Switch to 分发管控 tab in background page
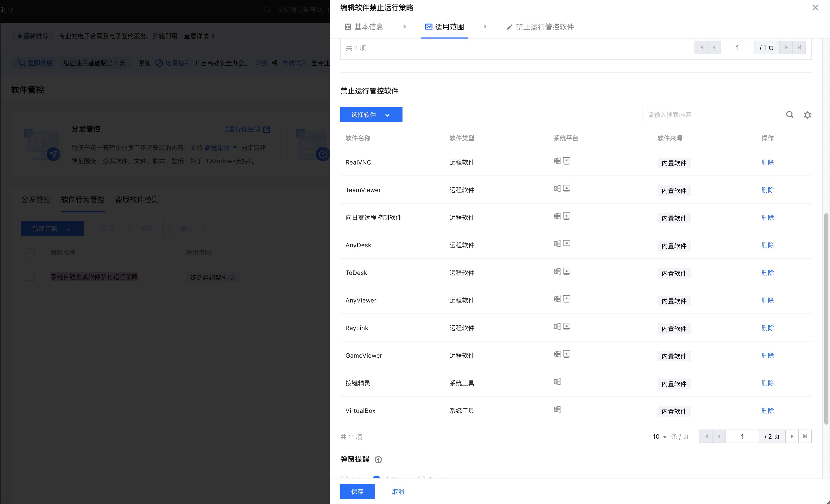Screen dimensions: 830x504 point(36,199)
